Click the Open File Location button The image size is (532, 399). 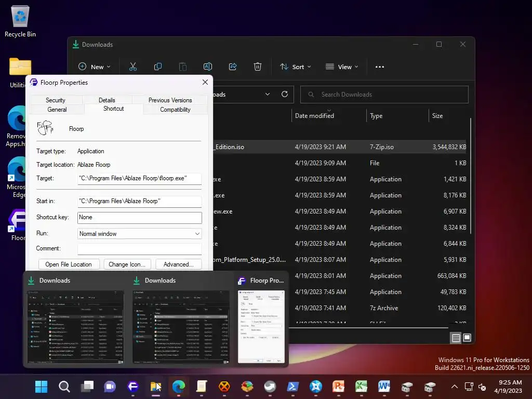[x=69, y=264]
